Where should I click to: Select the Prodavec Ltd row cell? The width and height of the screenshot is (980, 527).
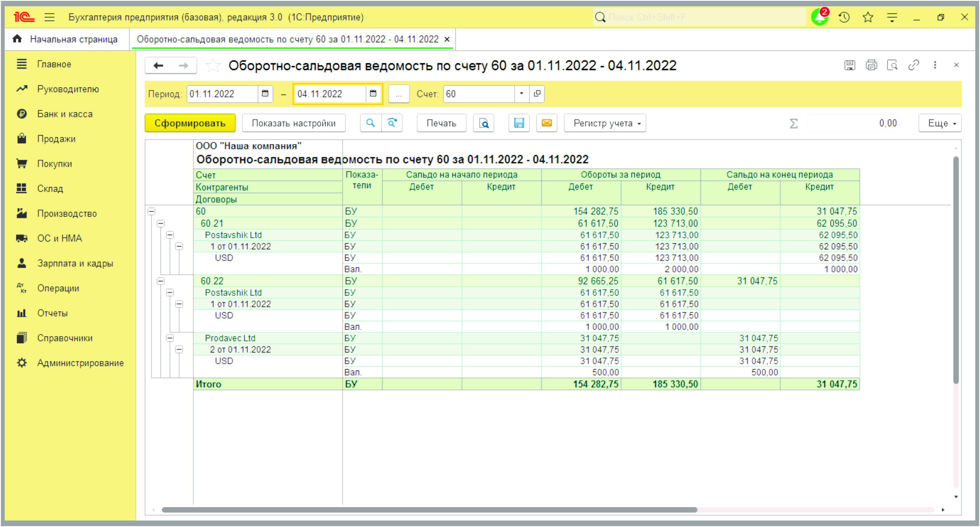click(268, 338)
